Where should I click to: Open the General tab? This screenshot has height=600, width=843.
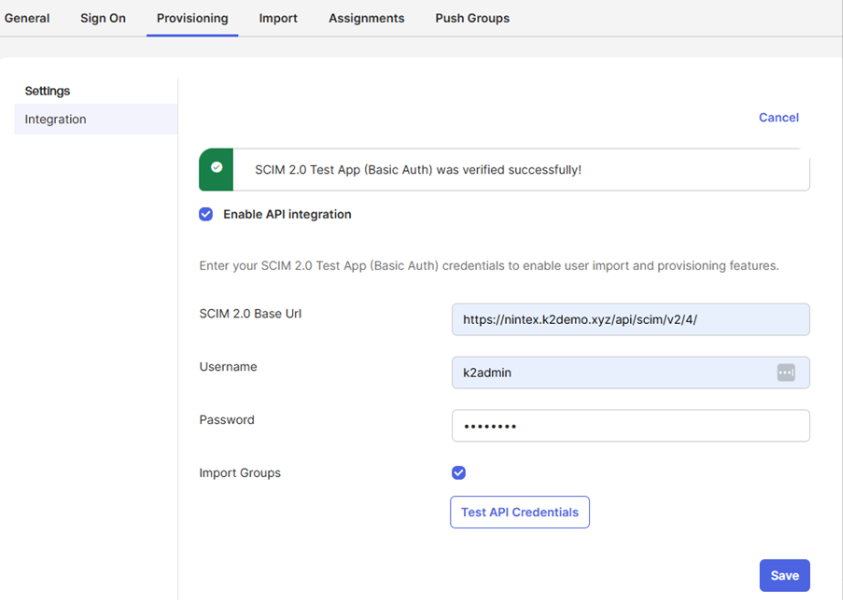27,18
